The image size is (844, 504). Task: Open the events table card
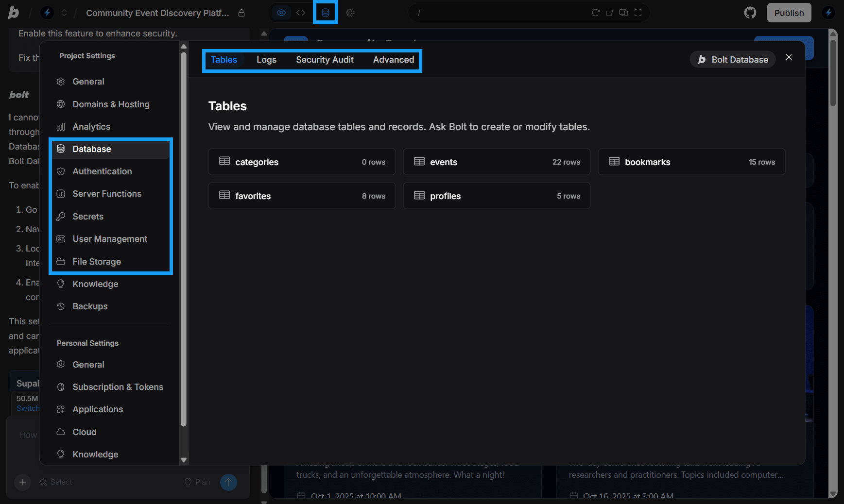tap(496, 162)
